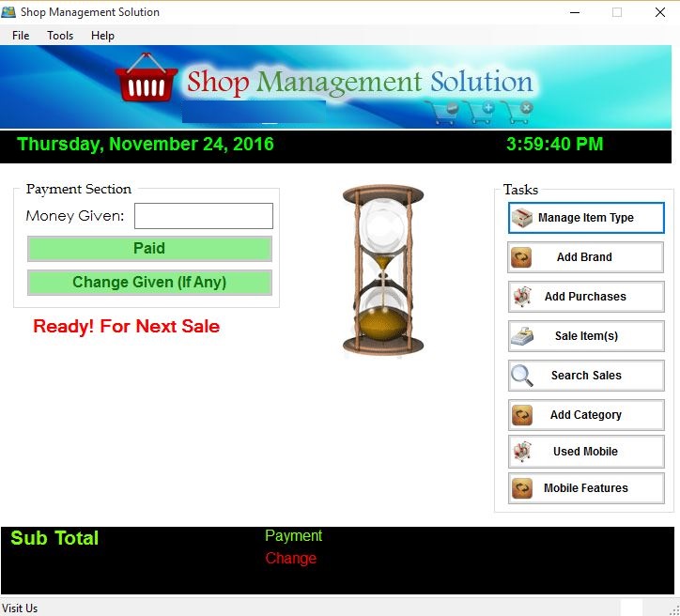Viewport: 680px width, 616px height.
Task: Open Add Category task
Action: [x=586, y=415]
